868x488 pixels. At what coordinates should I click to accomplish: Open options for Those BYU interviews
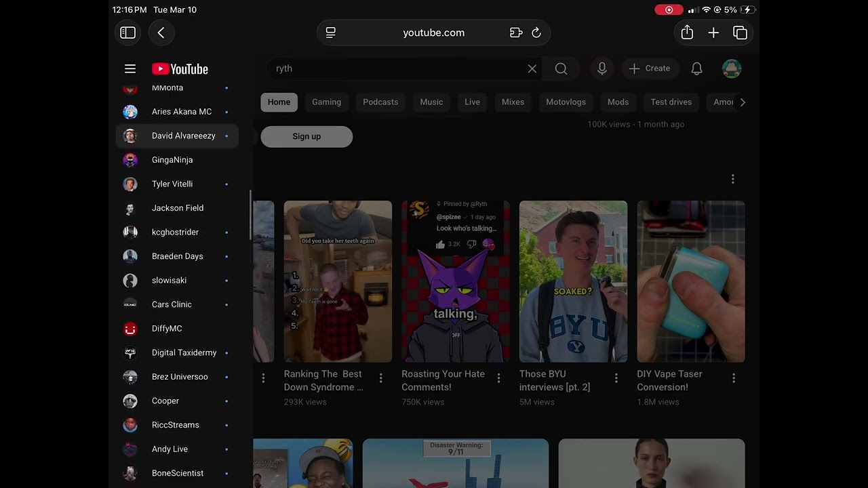616,378
